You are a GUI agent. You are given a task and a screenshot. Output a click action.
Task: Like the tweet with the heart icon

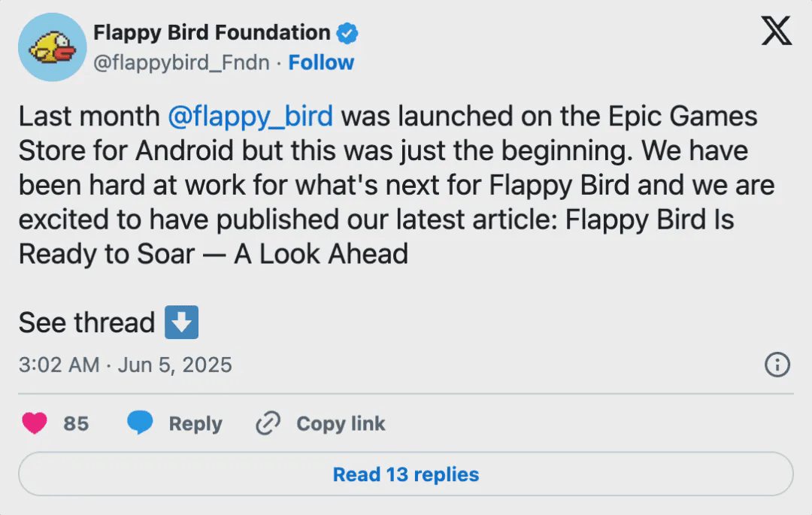tap(35, 423)
